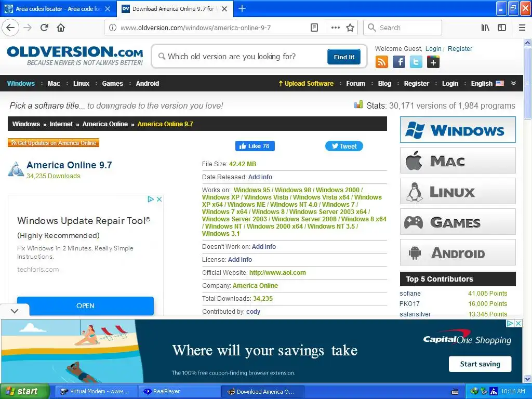
Task: Open page actions three-dots menu
Action: coord(335,28)
